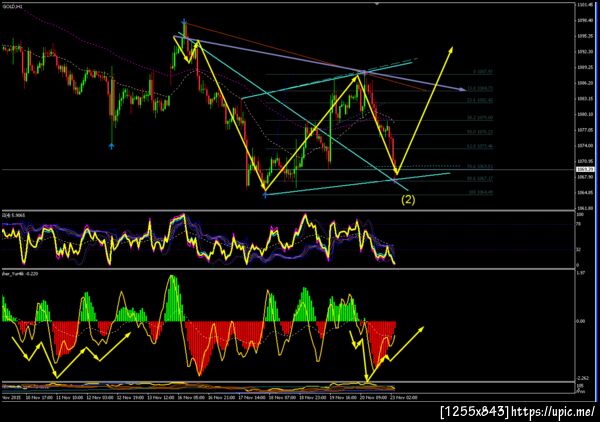
Task: Click the 17 Nov 14:00 time label
Action: [252, 398]
